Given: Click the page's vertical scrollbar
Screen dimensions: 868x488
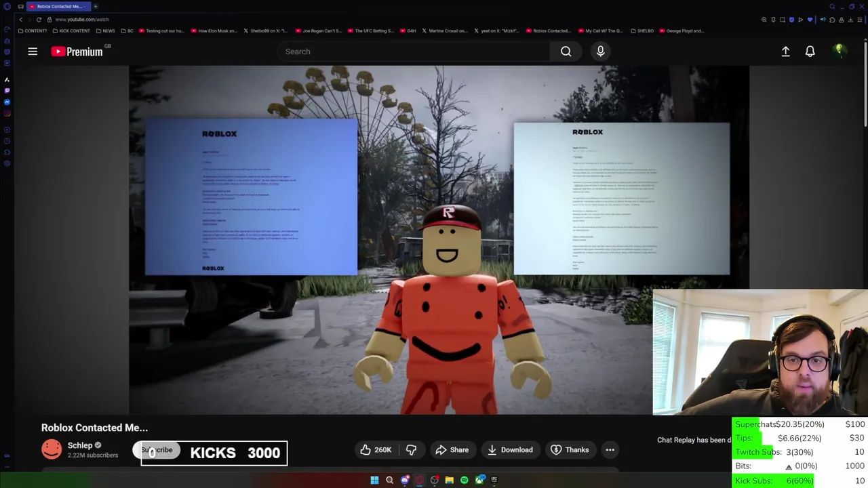Looking at the screenshot, I should pos(865,84).
